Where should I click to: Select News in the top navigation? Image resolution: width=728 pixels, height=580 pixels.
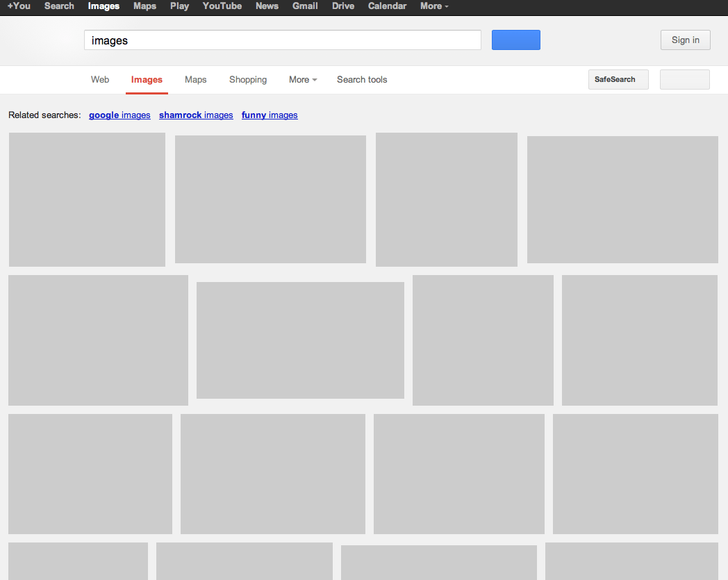point(267,6)
